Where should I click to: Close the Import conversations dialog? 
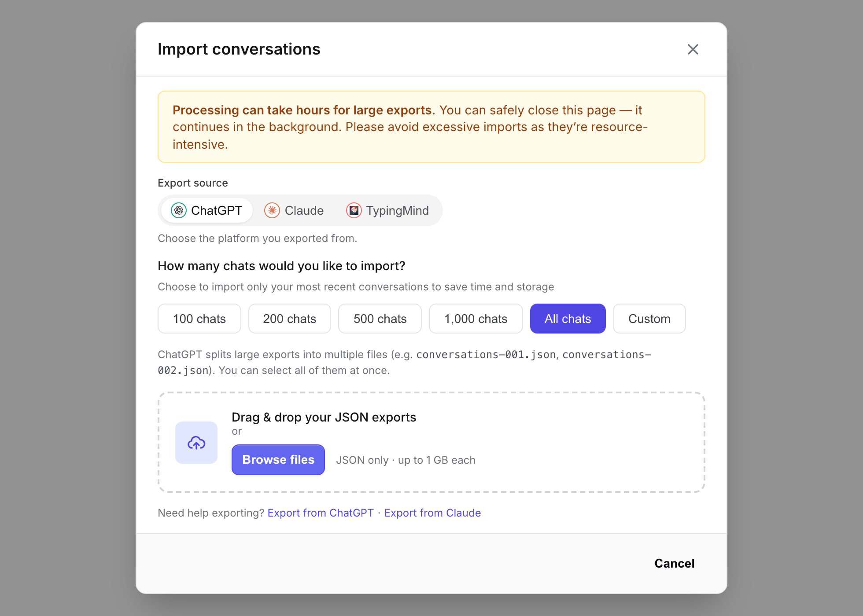pyautogui.click(x=693, y=49)
